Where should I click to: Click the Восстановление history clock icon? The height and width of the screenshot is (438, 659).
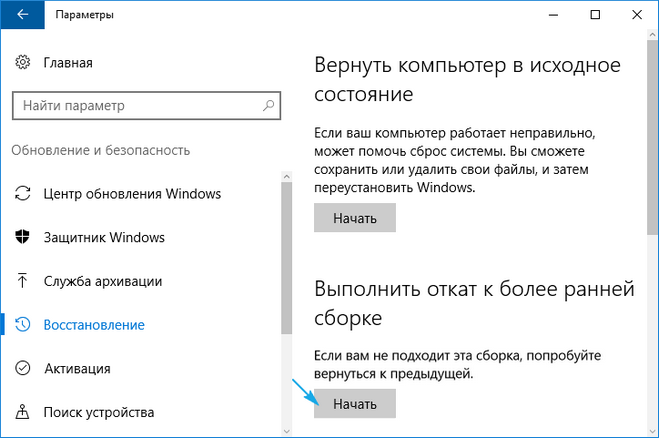tap(24, 325)
